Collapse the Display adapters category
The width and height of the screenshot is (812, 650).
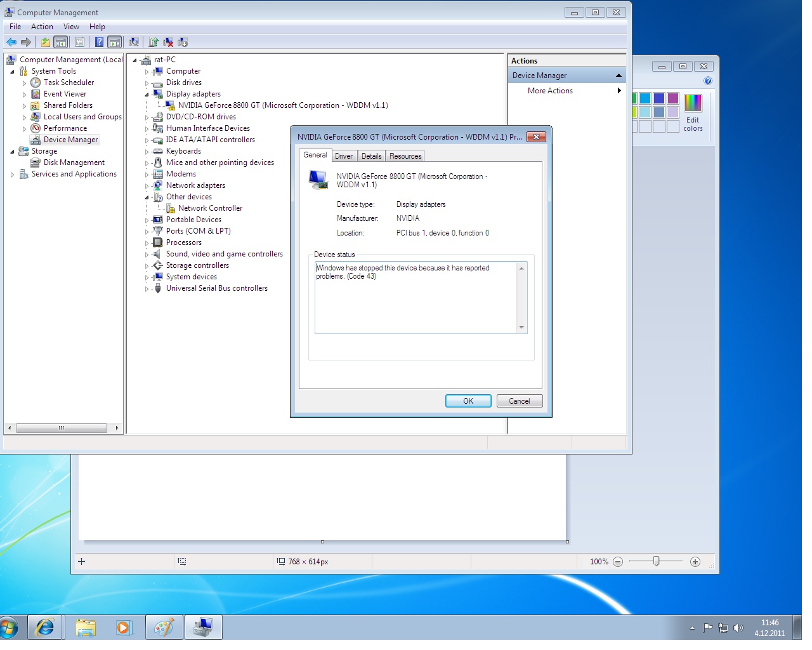(x=147, y=95)
